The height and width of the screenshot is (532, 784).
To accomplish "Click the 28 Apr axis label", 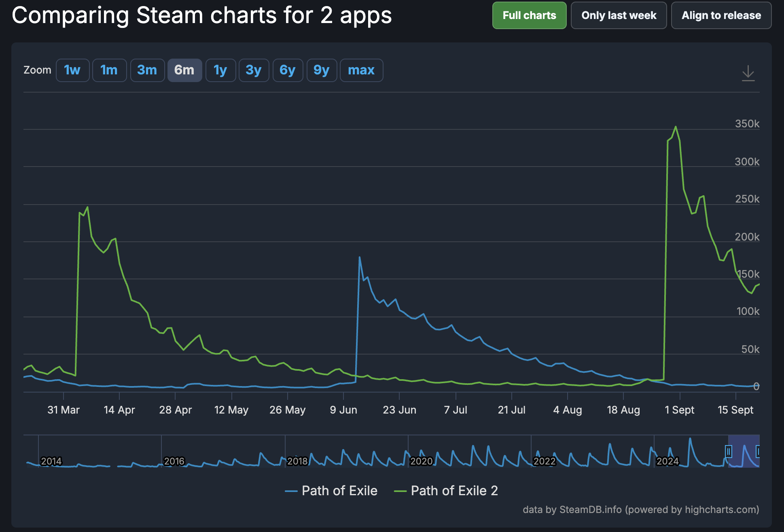I will [x=175, y=410].
